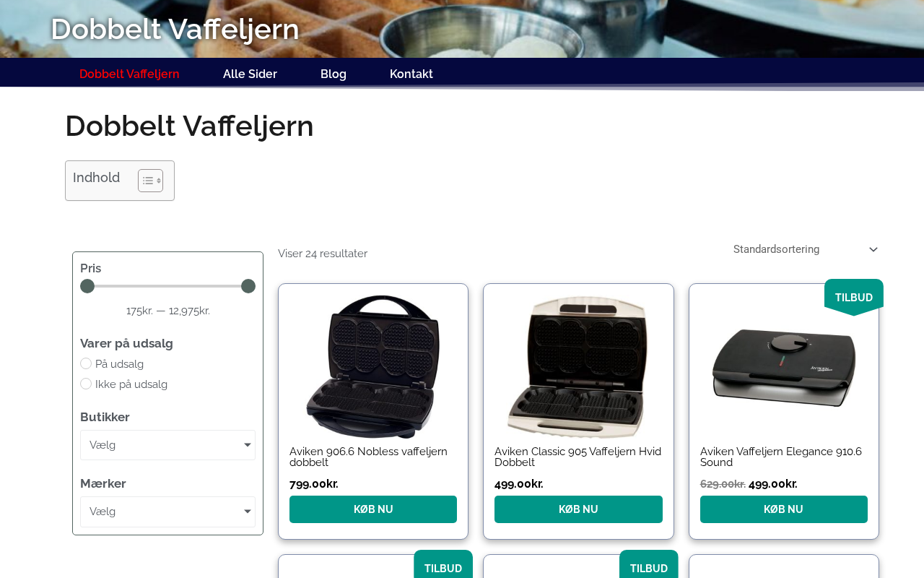Open the Aviken 906.6 Nobless product image

click(x=373, y=366)
